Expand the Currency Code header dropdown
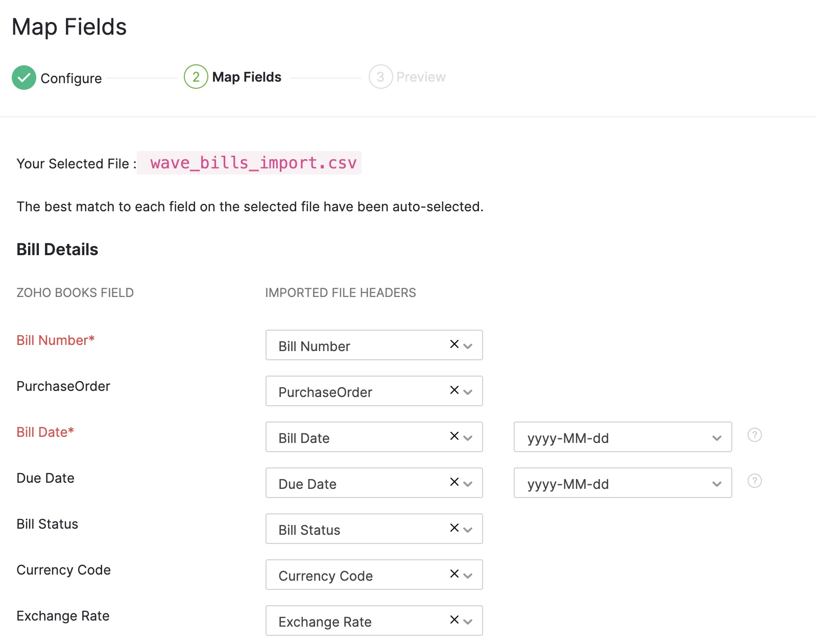The width and height of the screenshot is (816, 644). coord(468,576)
